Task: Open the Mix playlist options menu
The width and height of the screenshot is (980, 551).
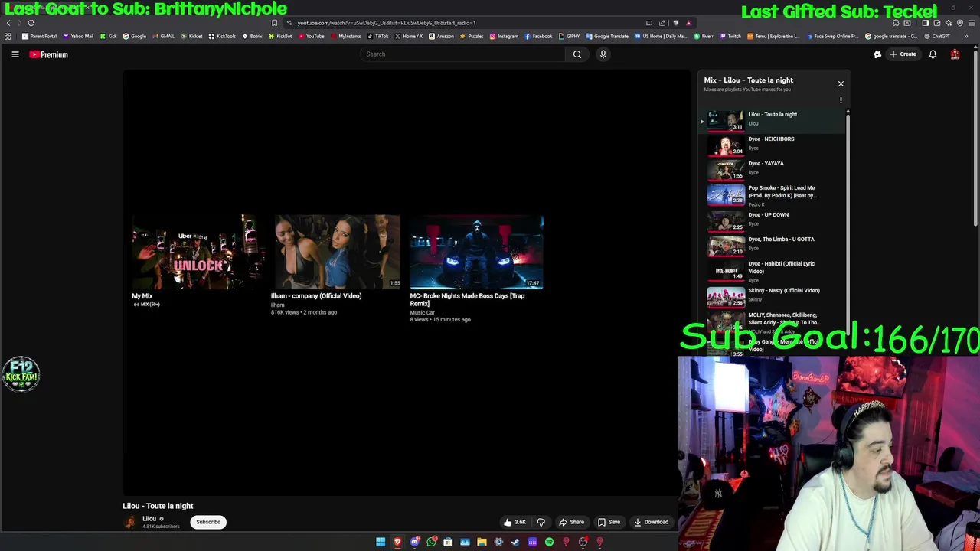Action: click(841, 100)
